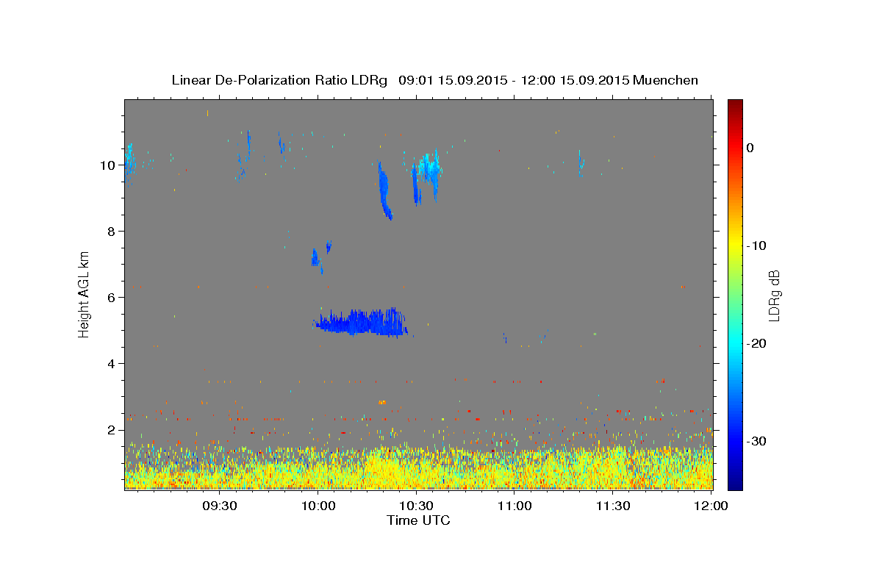This screenshot has height=588, width=882.
Task: Click the blue streak cloud near 9 km at 10:20
Action: (x=384, y=192)
